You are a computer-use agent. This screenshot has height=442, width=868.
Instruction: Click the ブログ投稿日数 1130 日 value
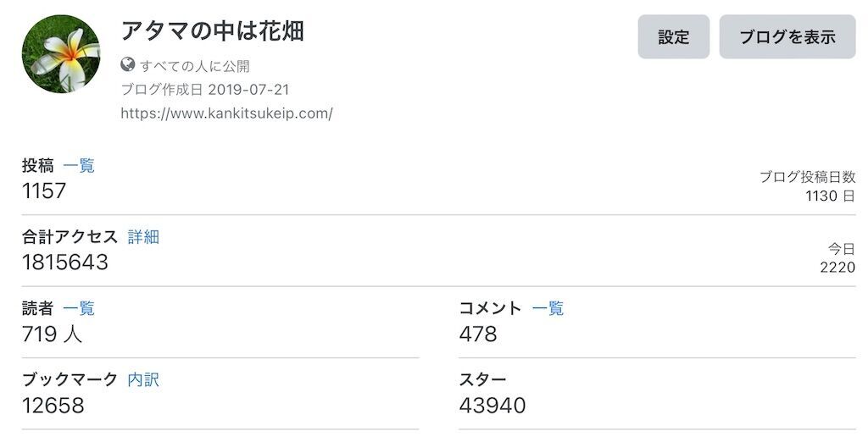pyautogui.click(x=831, y=196)
